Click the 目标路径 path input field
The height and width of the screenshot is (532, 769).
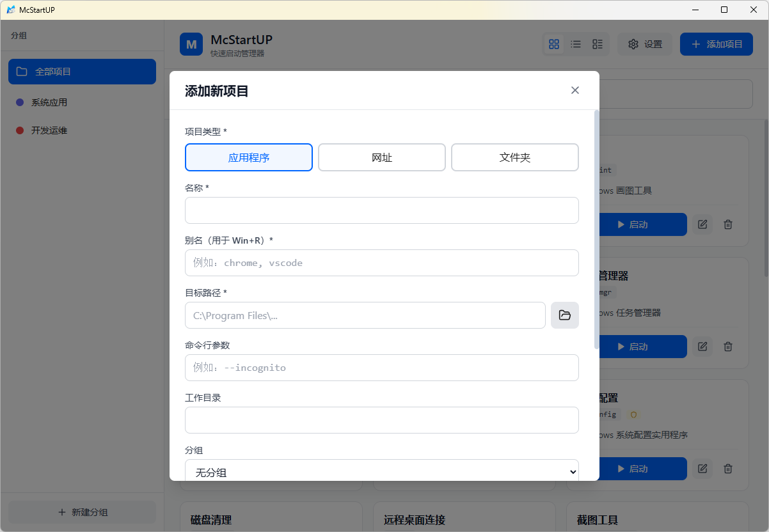pos(365,315)
